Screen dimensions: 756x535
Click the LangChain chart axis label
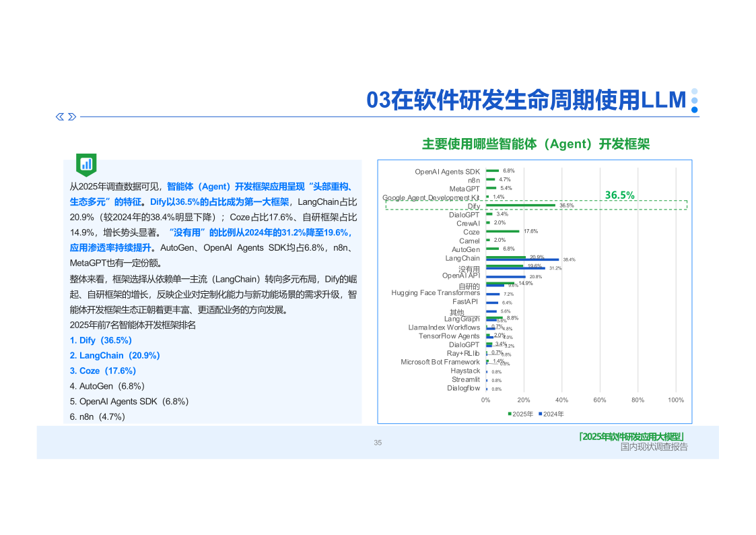(x=462, y=258)
